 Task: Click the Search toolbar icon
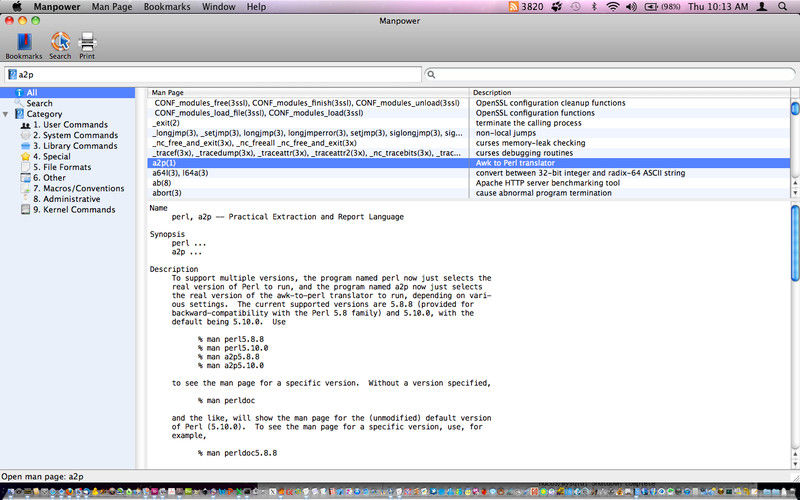point(60,46)
